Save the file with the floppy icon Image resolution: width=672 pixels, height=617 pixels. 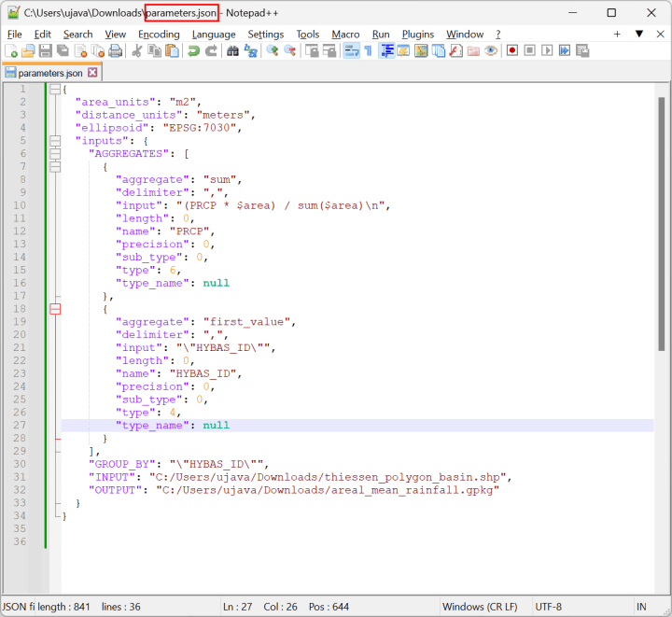[45, 50]
